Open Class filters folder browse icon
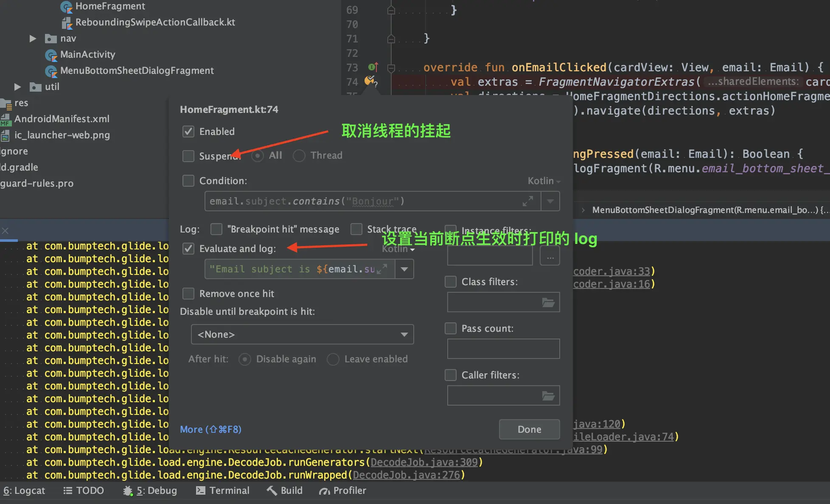Image resolution: width=830 pixels, height=504 pixels. pos(548,302)
